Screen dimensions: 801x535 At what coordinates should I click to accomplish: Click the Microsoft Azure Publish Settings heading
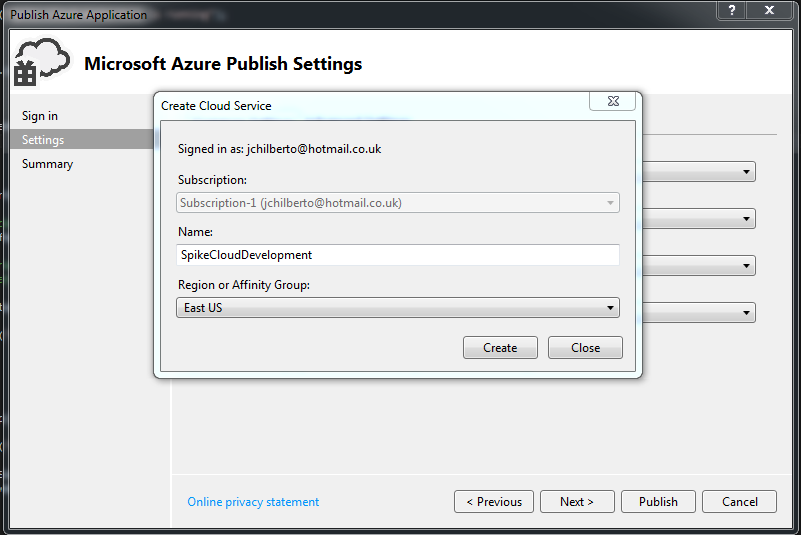(x=223, y=64)
